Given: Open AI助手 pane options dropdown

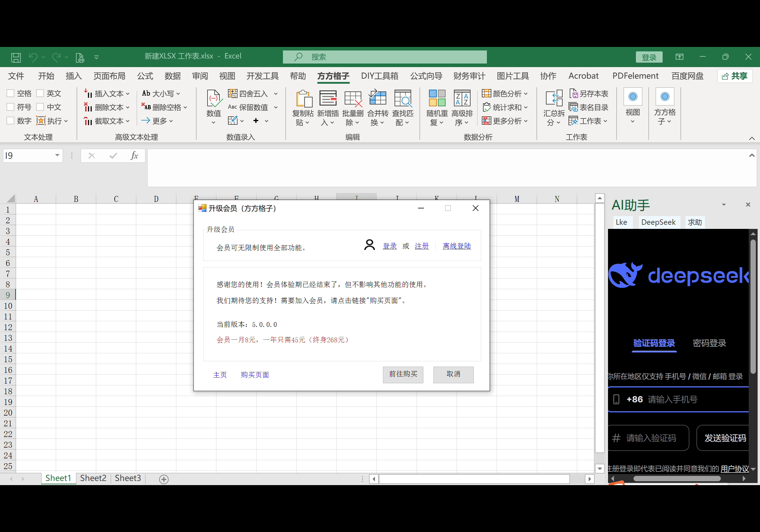Looking at the screenshot, I should [724, 205].
